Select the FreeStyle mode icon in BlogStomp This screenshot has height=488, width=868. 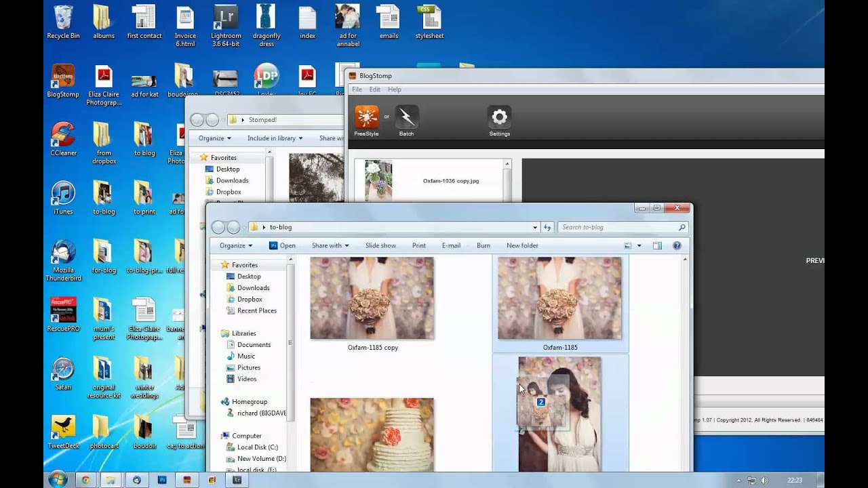(x=366, y=117)
